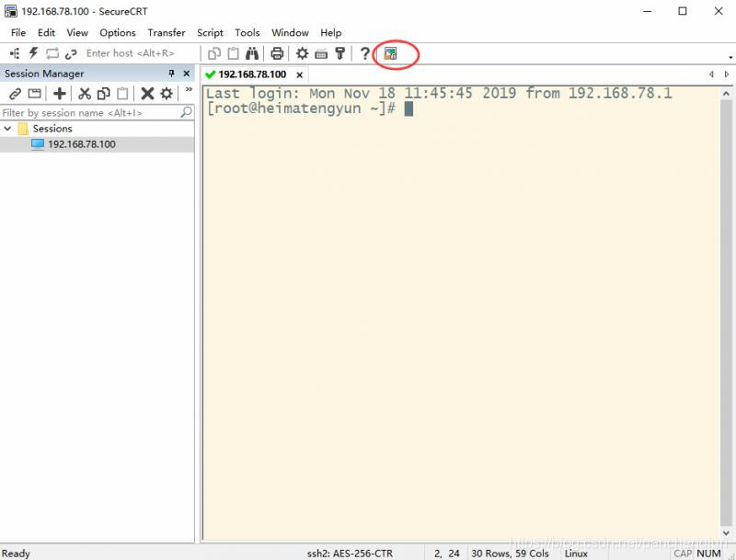This screenshot has width=736, height=560.
Task: Open the File menu
Action: click(x=17, y=33)
